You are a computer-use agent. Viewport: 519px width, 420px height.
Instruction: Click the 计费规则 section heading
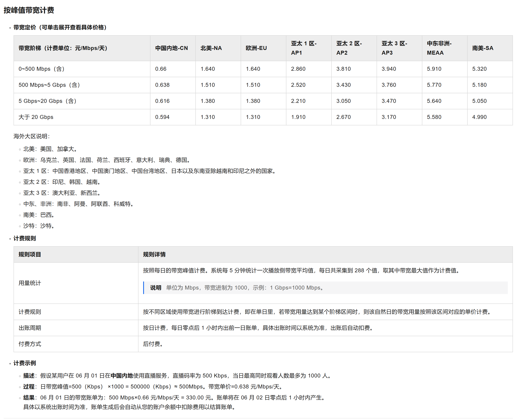tap(25, 238)
